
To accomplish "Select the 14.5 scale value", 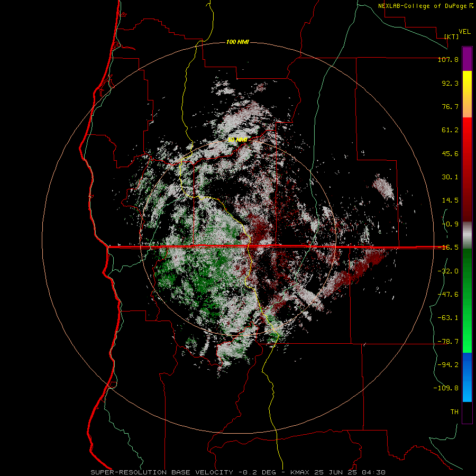I will click(x=450, y=200).
